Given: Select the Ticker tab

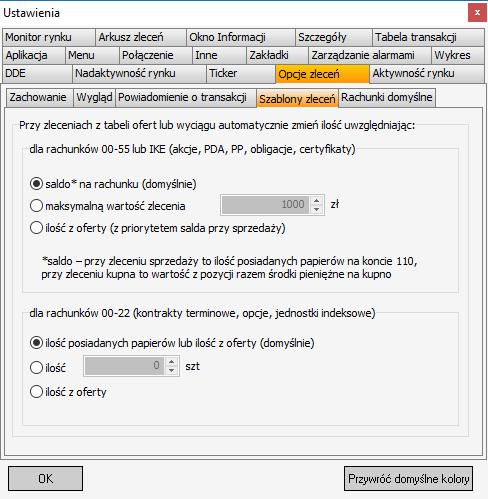Looking at the screenshot, I should 241,73.
